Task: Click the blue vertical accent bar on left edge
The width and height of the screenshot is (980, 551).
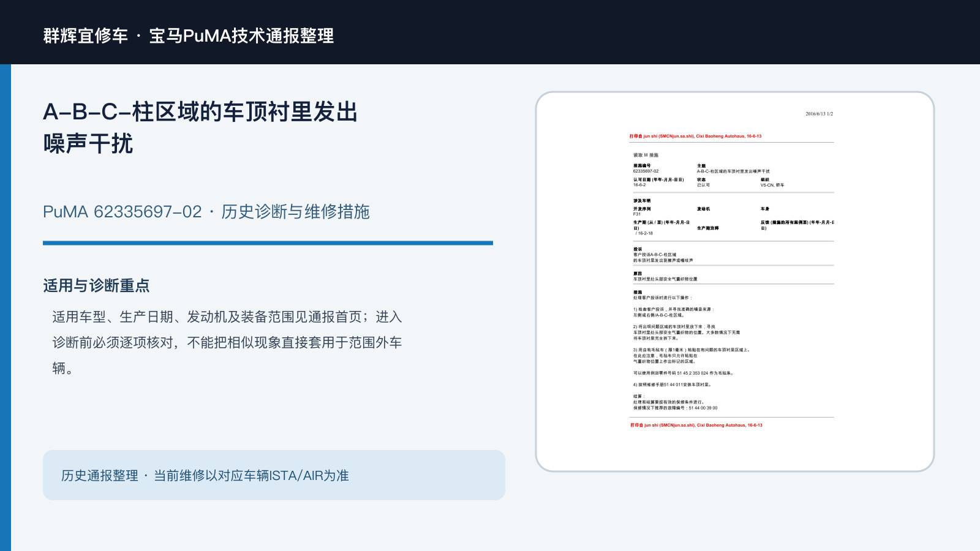Action: [x=6, y=307]
